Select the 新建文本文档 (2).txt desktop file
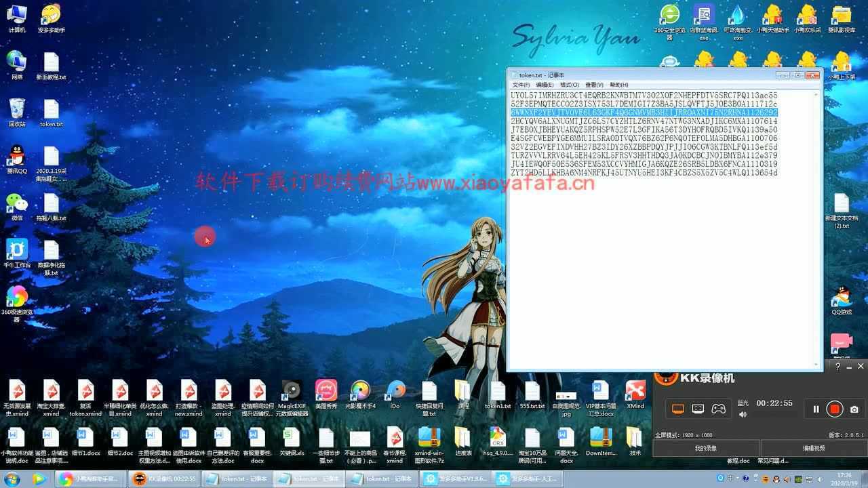The height and width of the screenshot is (488, 868). pos(842,211)
